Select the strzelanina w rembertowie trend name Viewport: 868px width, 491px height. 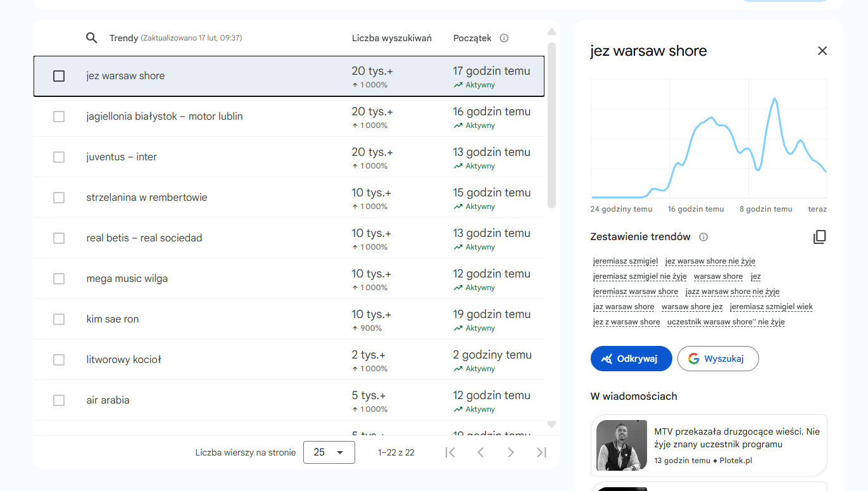point(147,198)
